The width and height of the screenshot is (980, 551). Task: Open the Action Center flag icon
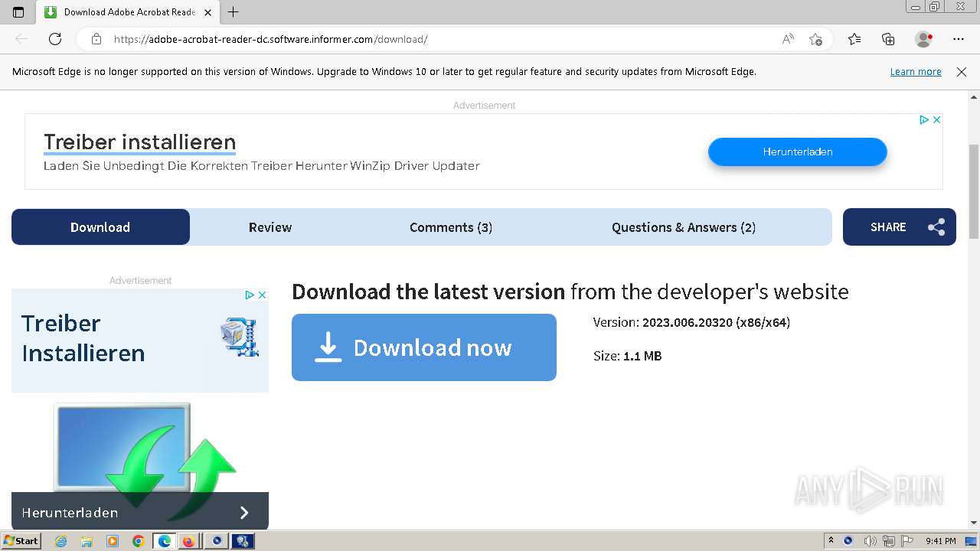[906, 541]
